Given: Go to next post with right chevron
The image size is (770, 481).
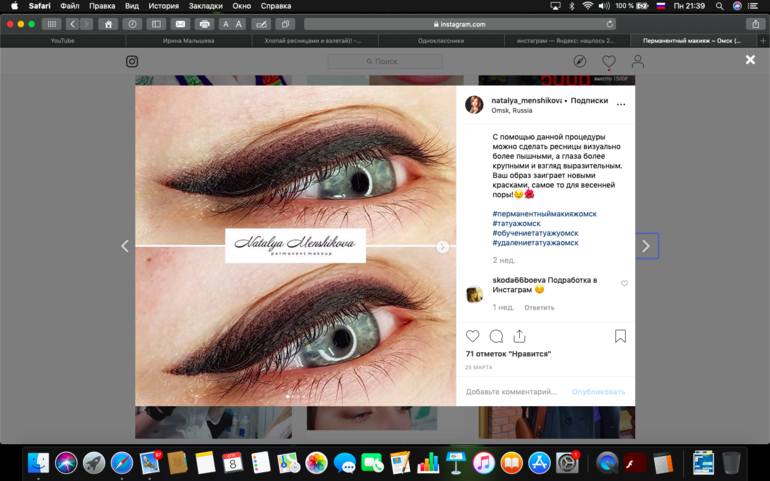Looking at the screenshot, I should pos(646,246).
